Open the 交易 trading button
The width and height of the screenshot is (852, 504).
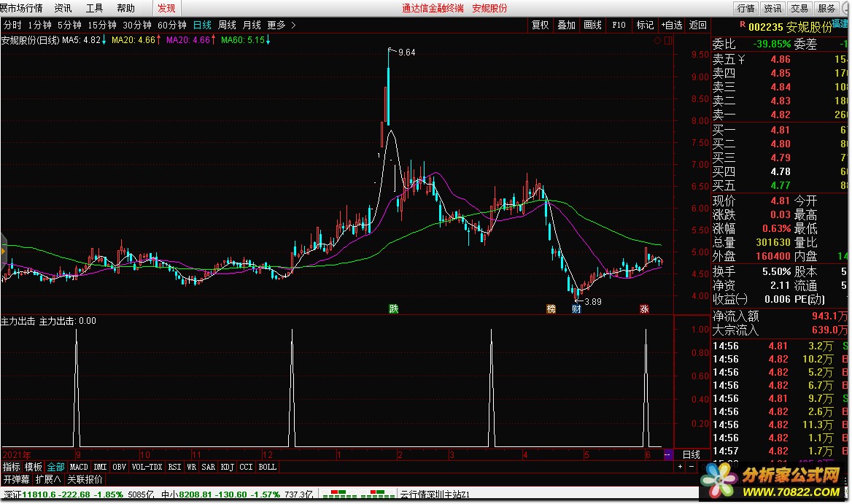[799, 8]
